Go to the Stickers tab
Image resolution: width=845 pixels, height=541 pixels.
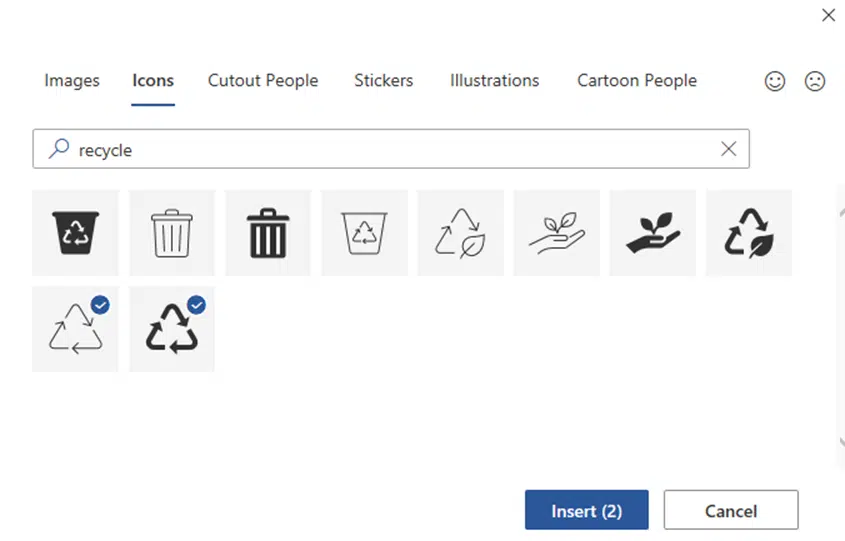tap(384, 80)
